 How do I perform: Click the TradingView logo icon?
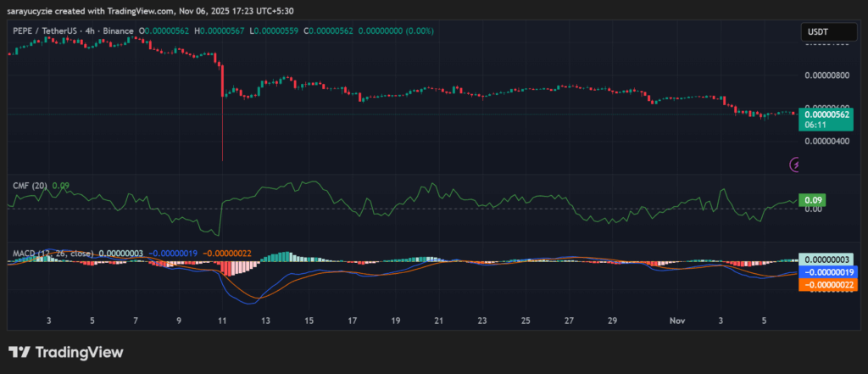click(x=19, y=352)
